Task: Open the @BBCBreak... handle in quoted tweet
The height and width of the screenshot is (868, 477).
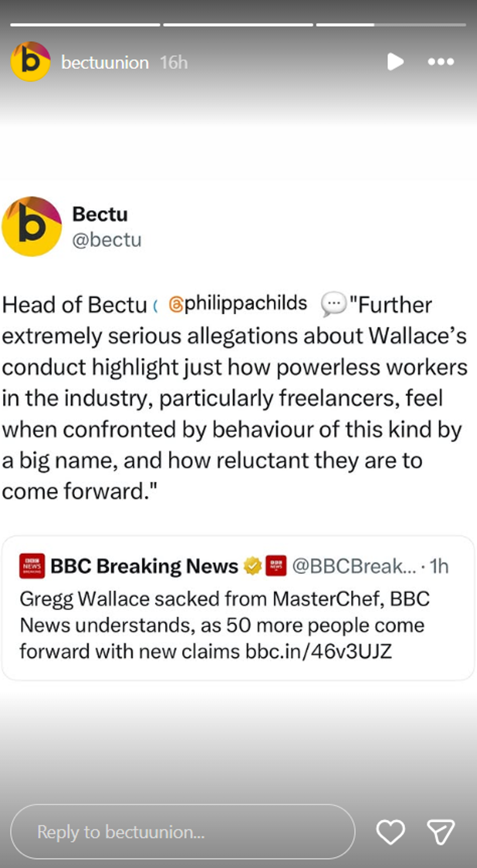Action: pyautogui.click(x=354, y=566)
